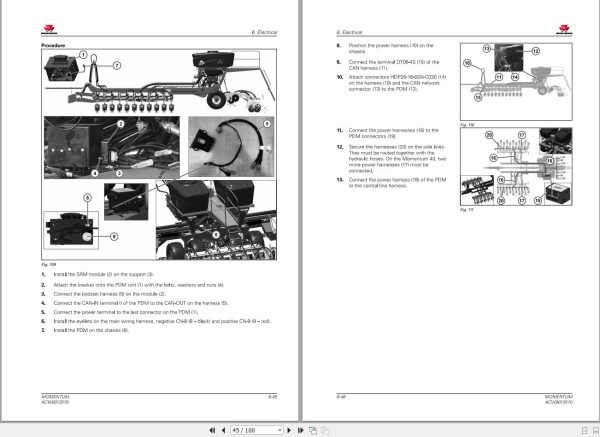The height and width of the screenshot is (437, 600).
Task: Click step 13 about central line harness
Action: coord(397,183)
